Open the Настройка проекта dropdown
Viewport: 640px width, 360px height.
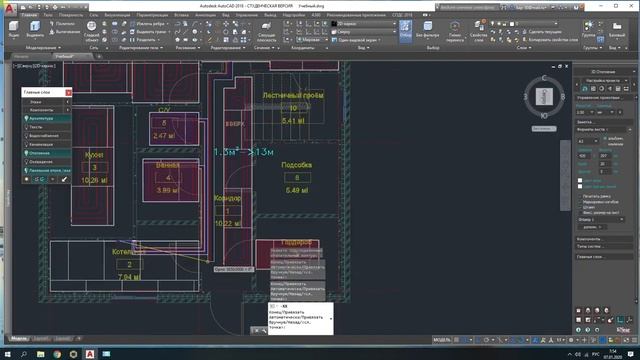click(x=606, y=80)
